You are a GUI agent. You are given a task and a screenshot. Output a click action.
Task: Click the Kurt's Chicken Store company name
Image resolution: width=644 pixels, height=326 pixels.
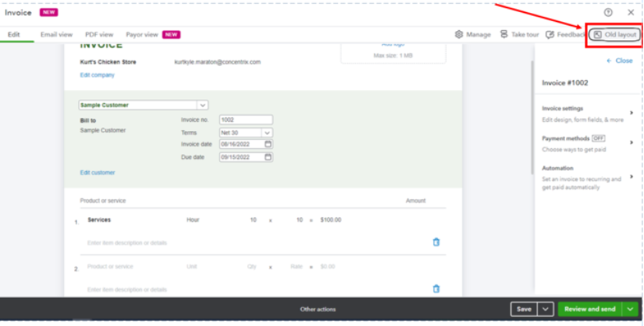[x=108, y=62]
